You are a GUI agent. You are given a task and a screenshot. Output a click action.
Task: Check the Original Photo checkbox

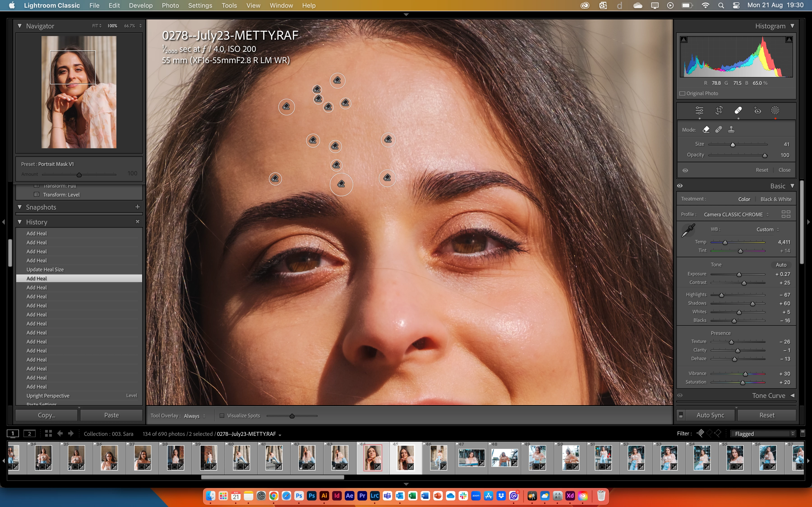point(682,93)
